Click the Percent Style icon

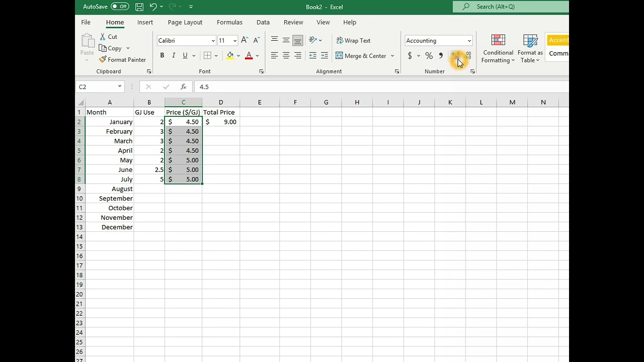coord(429,56)
